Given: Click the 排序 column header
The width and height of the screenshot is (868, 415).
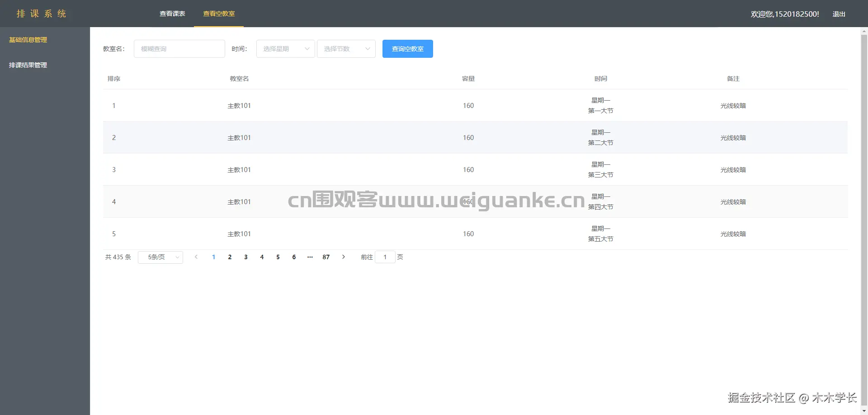Looking at the screenshot, I should pos(114,79).
